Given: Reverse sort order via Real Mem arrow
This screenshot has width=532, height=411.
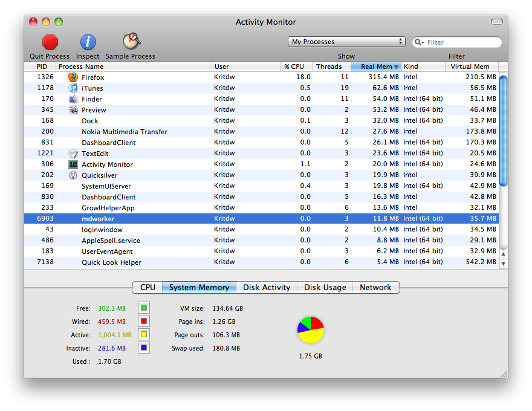Looking at the screenshot, I should 396,67.
